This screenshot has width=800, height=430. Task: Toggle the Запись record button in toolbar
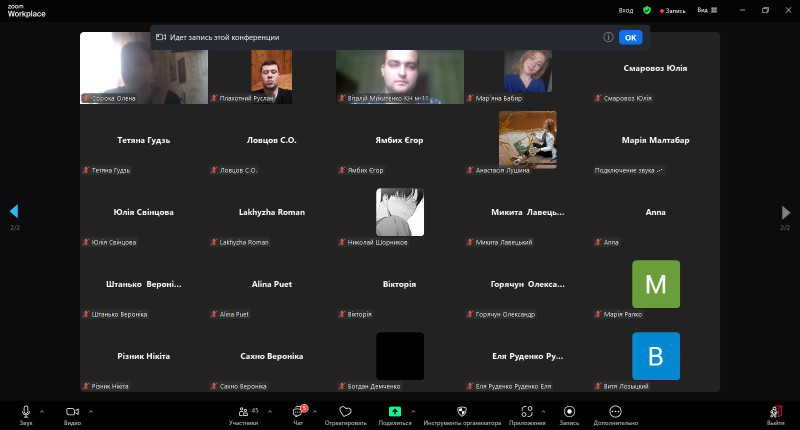point(569,411)
